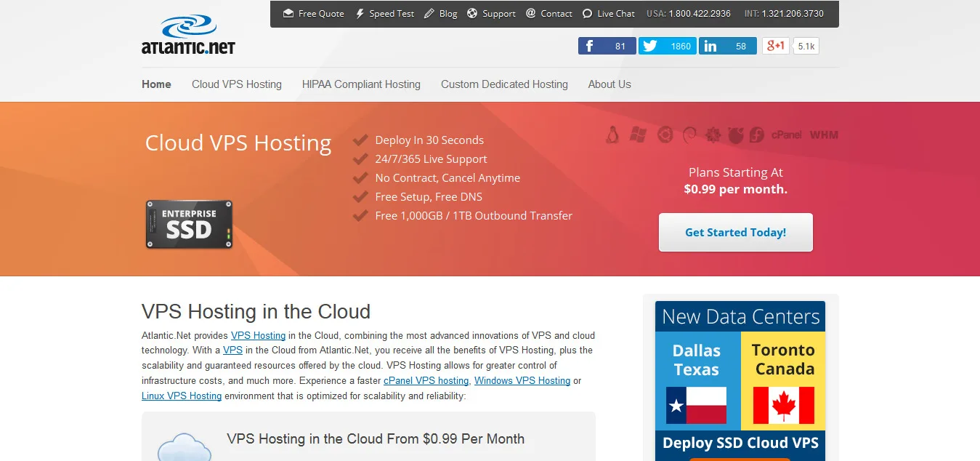Open the About Us menu

pyautogui.click(x=610, y=84)
